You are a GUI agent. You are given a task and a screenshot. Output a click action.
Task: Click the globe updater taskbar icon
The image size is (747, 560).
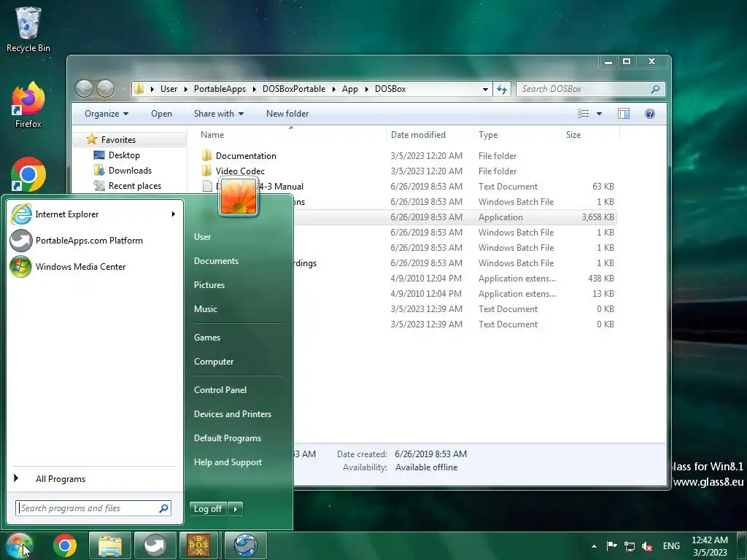click(245, 545)
